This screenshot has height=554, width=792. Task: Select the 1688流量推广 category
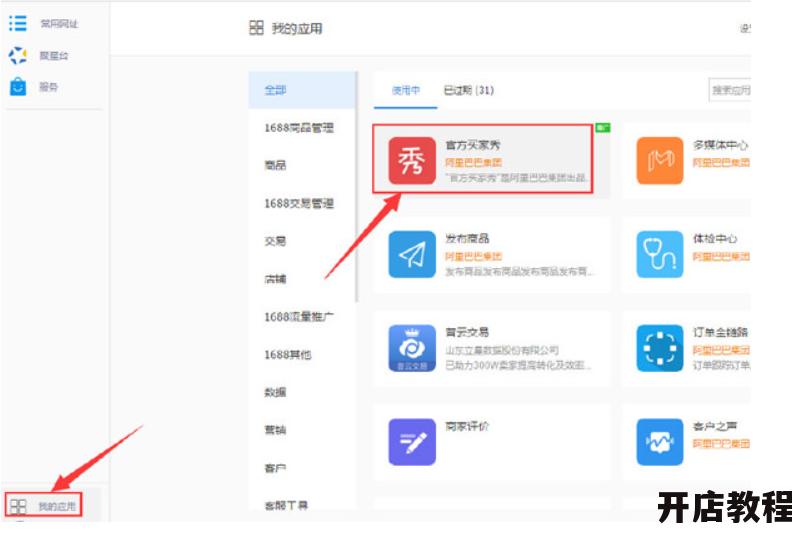(x=299, y=317)
